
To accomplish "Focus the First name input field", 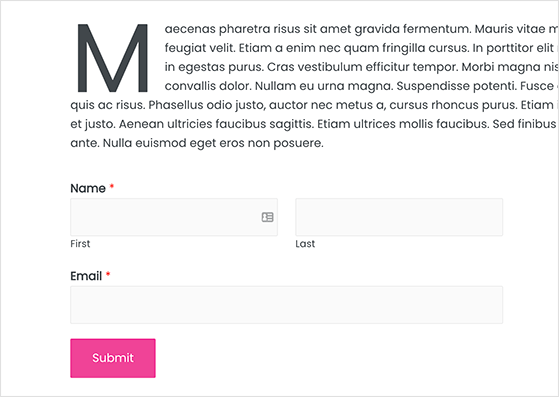I will 174,217.
